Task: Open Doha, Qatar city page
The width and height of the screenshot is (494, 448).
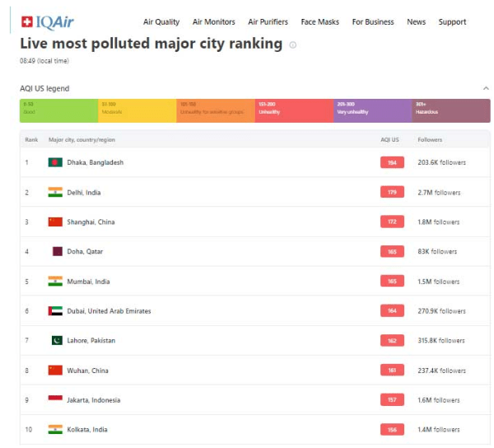Action: click(x=85, y=252)
